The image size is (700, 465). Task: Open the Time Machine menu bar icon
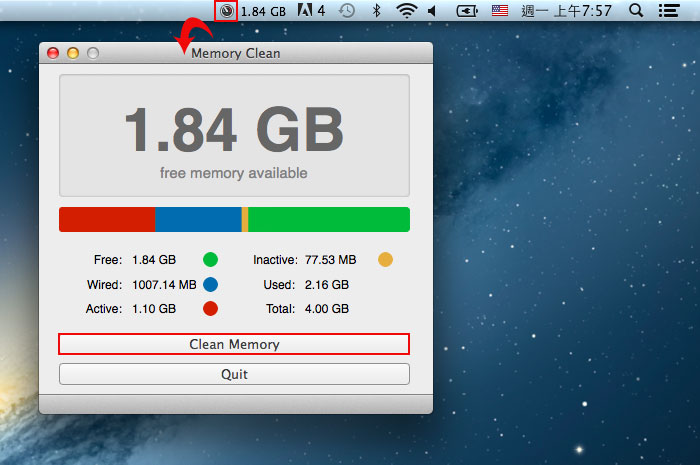pos(347,10)
